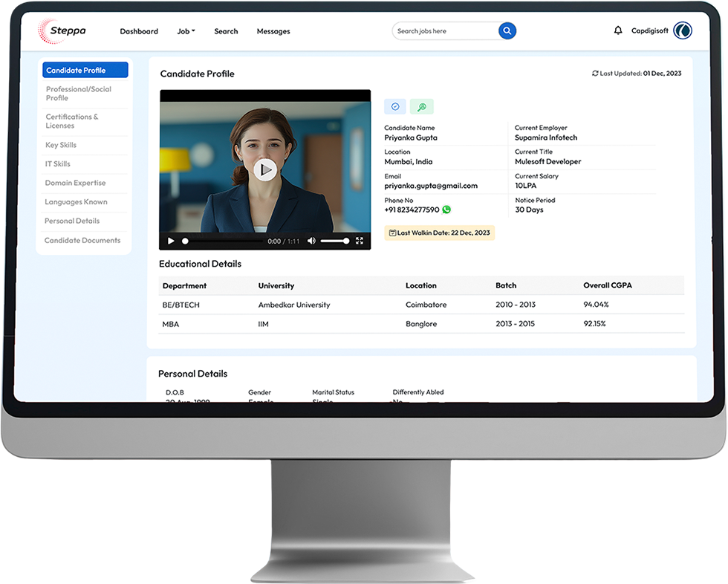This screenshot has width=728, height=584.
Task: Expand the Job dropdown menu
Action: click(186, 31)
